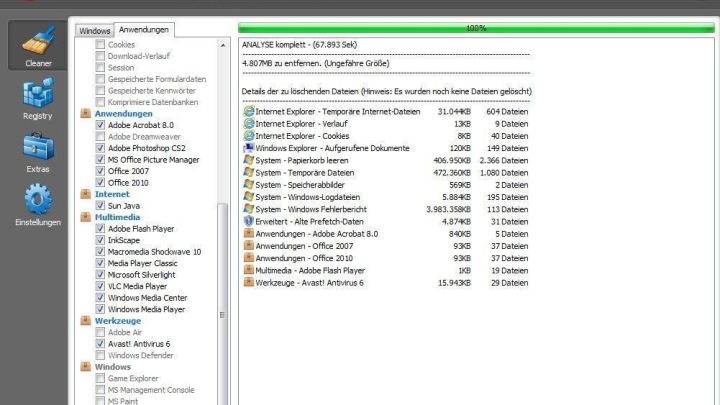Toggle MS Office Picture Manager checkbox
The image size is (720, 405).
(x=100, y=159)
